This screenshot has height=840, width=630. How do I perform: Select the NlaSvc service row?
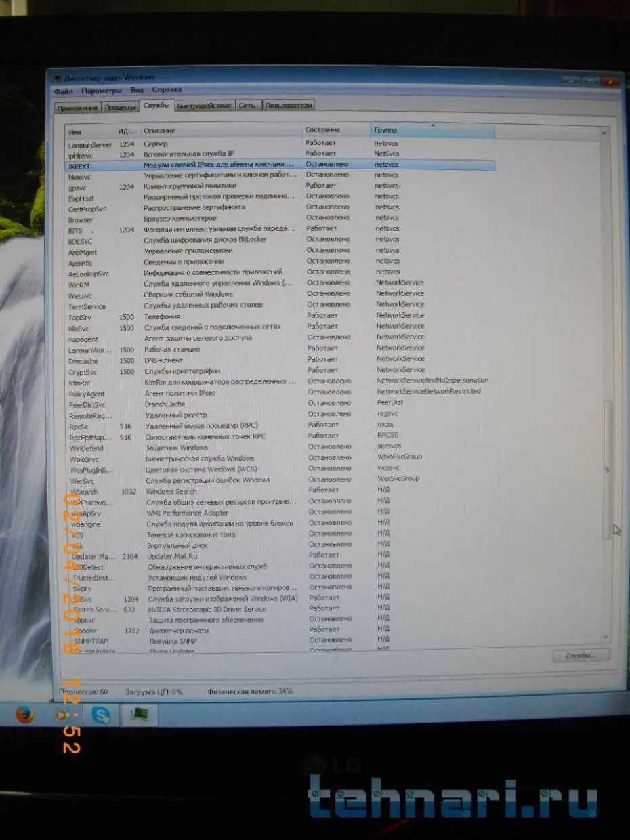(x=280, y=327)
